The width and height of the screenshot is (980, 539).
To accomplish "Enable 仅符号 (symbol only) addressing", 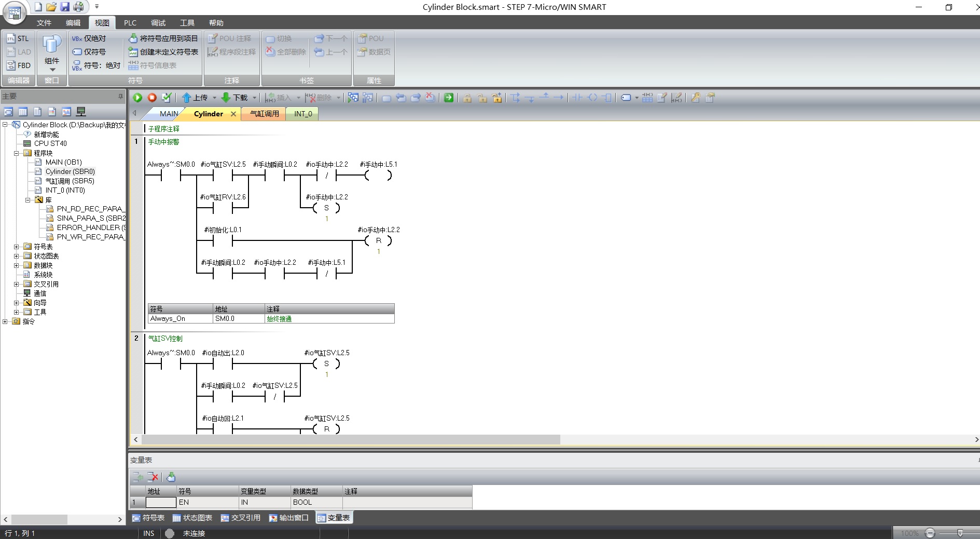I will click(x=89, y=52).
